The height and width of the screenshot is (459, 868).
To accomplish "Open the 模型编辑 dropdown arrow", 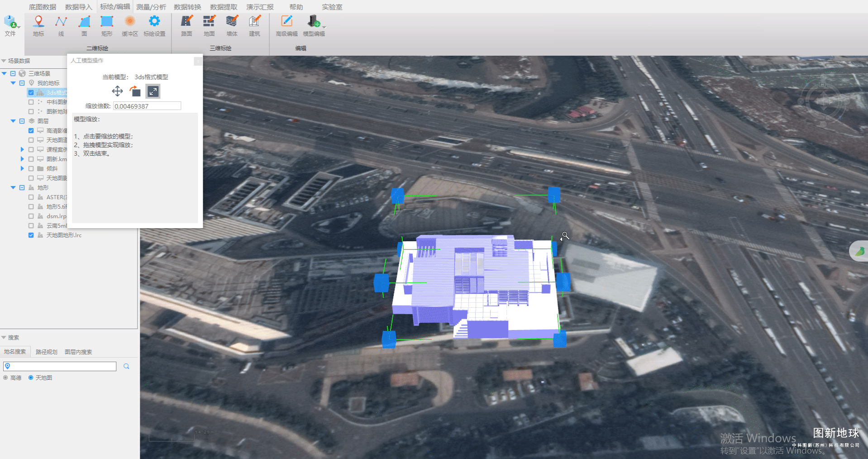I will 324,28.
